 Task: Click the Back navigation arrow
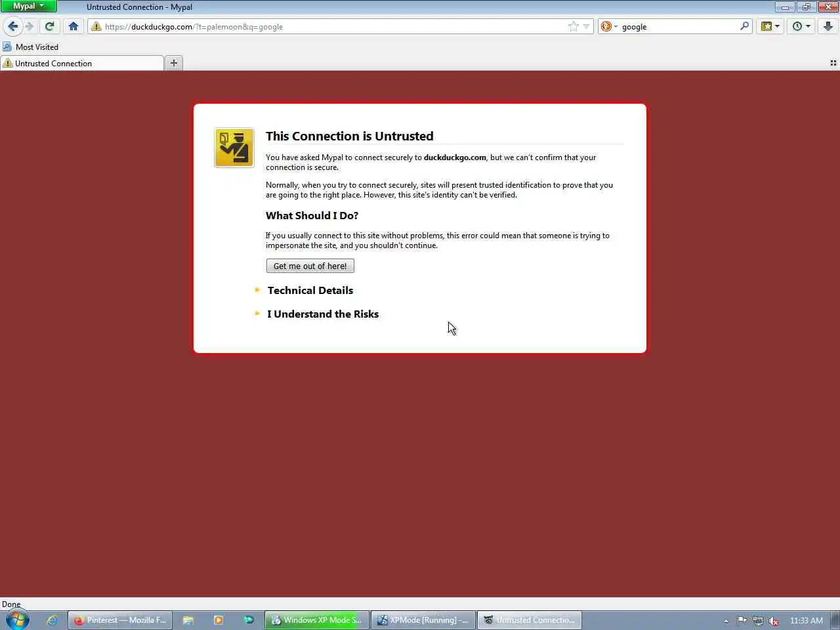(x=12, y=26)
